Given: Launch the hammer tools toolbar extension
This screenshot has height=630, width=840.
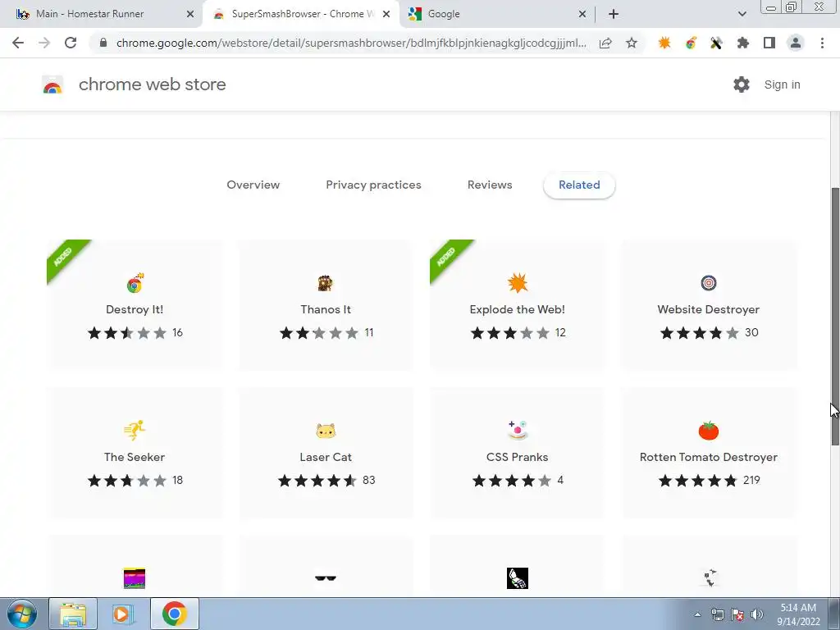Looking at the screenshot, I should click(x=716, y=43).
